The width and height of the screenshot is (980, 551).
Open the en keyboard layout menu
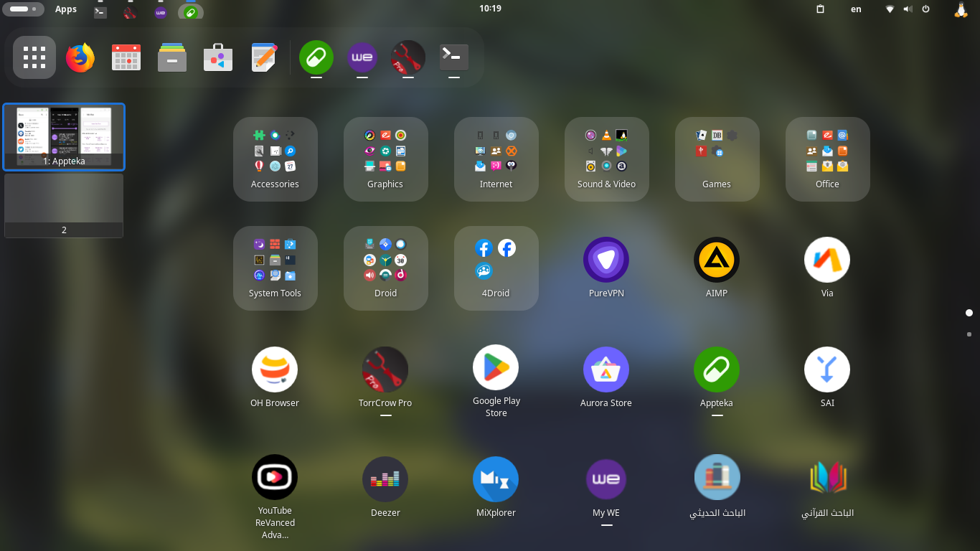856,9
